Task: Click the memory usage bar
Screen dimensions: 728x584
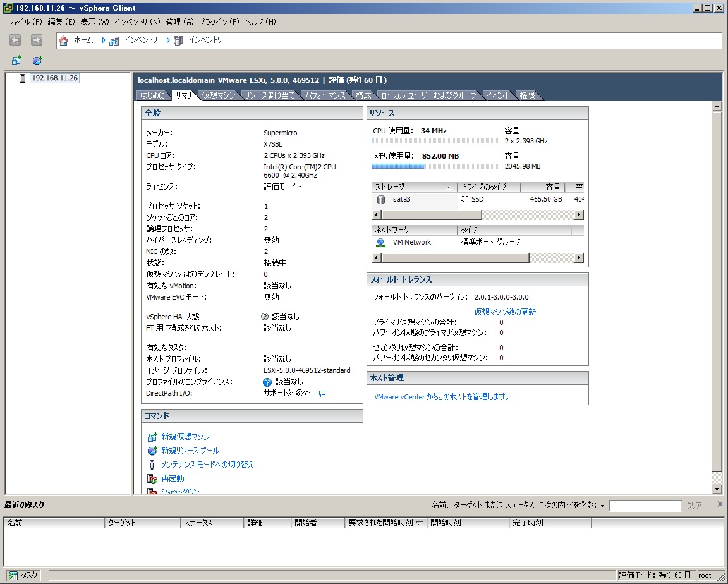Action: tap(435, 166)
